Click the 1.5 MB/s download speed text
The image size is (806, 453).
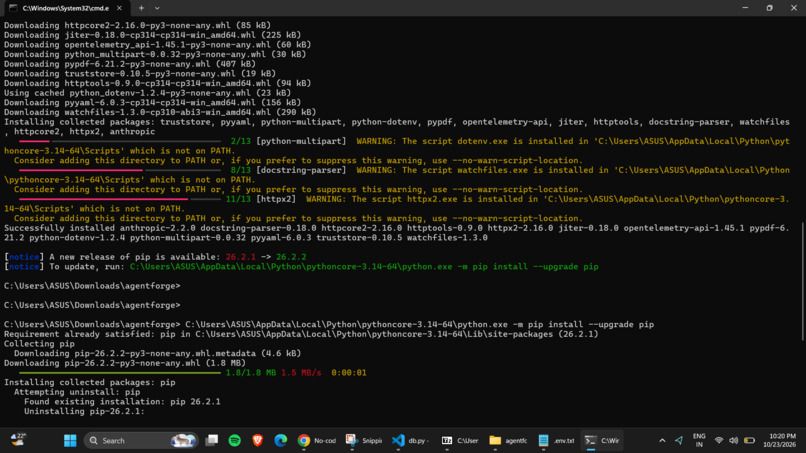point(301,372)
